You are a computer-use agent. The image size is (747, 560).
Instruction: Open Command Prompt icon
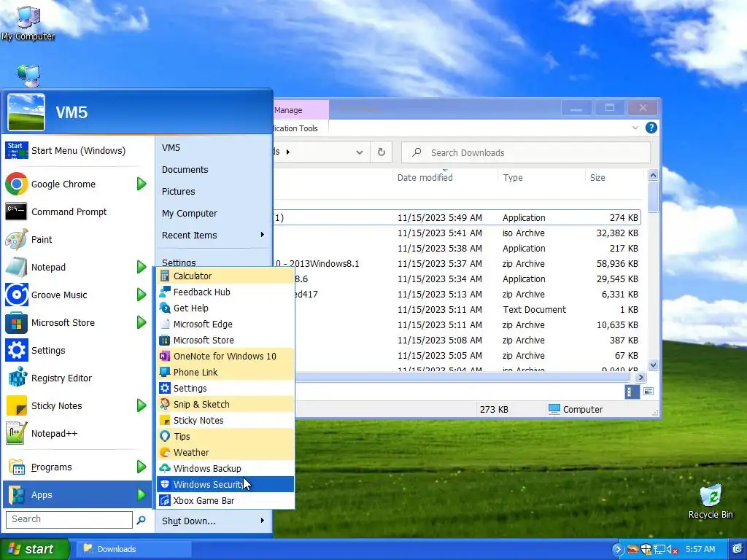coord(16,212)
